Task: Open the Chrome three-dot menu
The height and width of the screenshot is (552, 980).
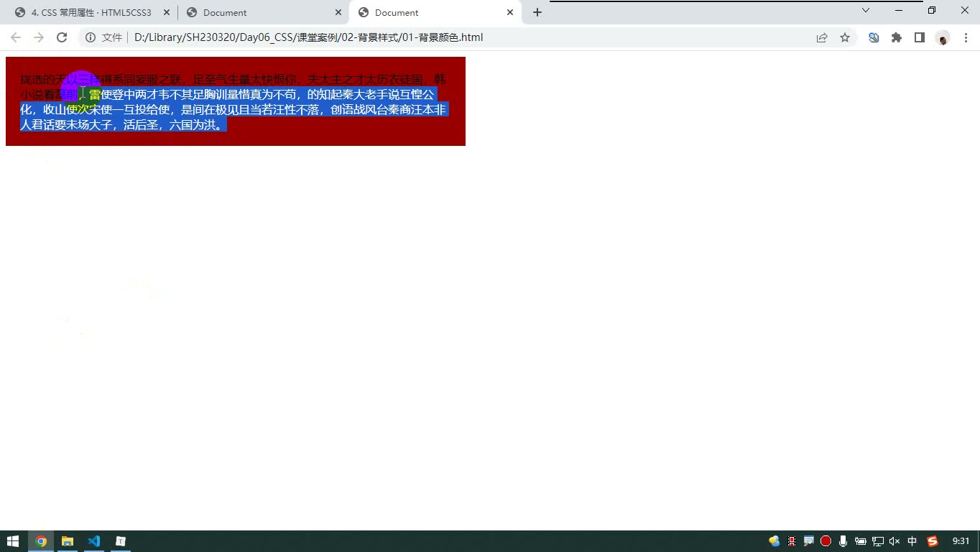Action: point(966,37)
